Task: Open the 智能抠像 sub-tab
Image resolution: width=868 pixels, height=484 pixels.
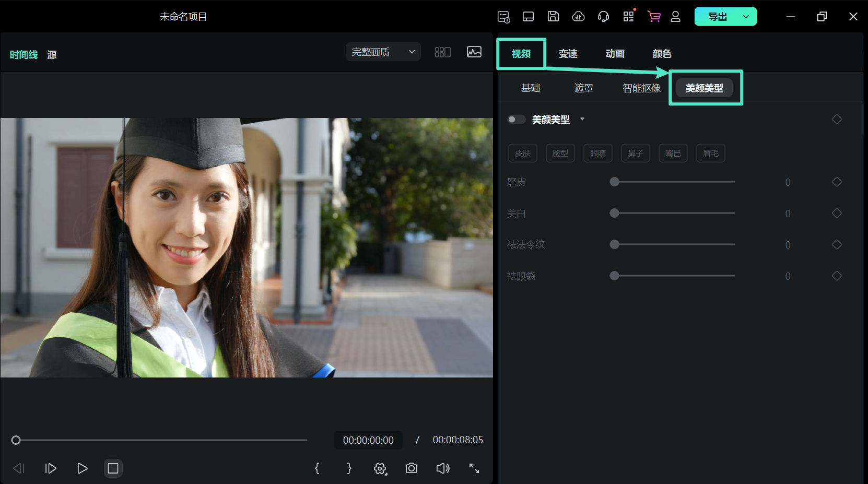Action: 641,88
